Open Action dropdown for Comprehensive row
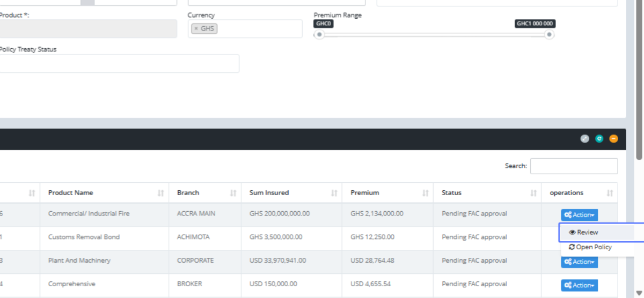Image resolution: width=644 pixels, height=298 pixels. [x=579, y=285]
